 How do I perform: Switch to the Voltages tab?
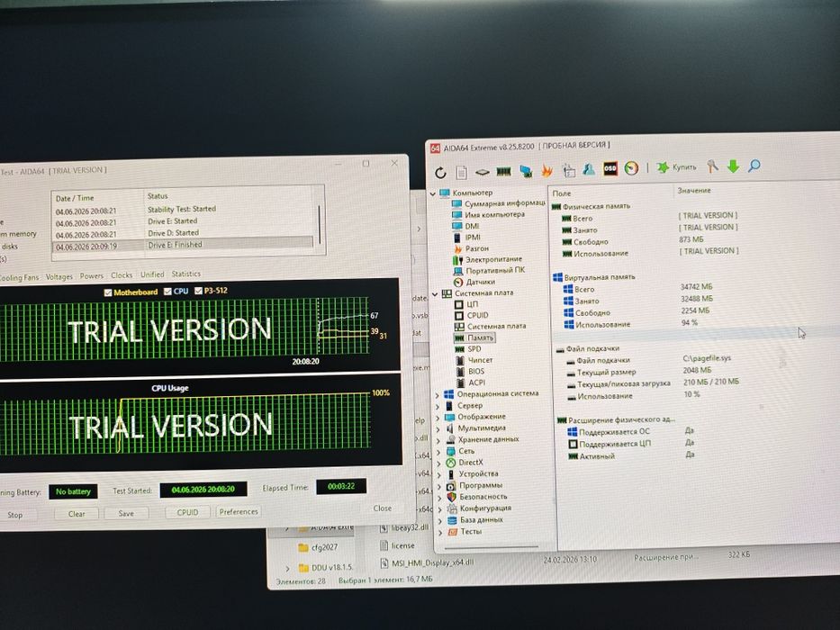59,277
